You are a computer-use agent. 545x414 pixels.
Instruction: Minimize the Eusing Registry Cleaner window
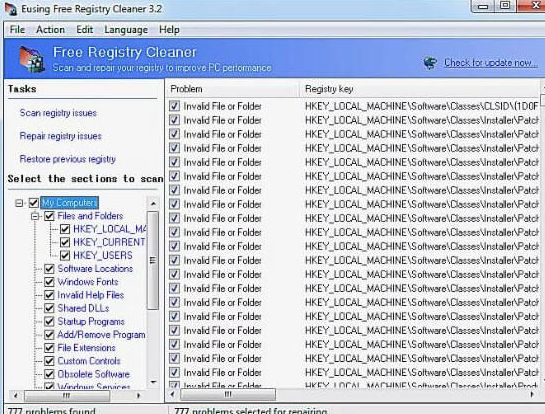483,6
